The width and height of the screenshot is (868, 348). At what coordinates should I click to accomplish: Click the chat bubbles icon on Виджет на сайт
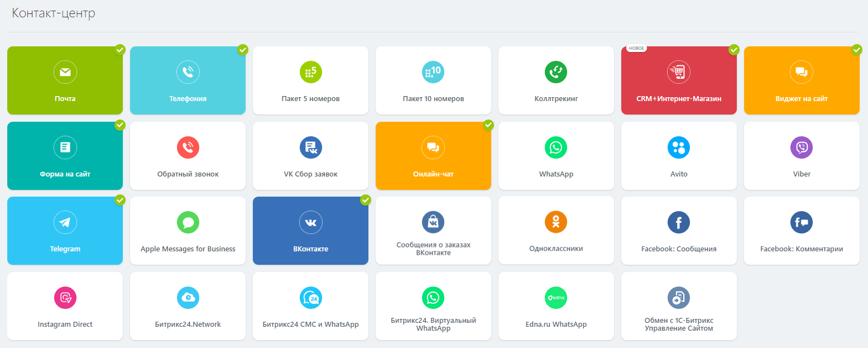802,72
